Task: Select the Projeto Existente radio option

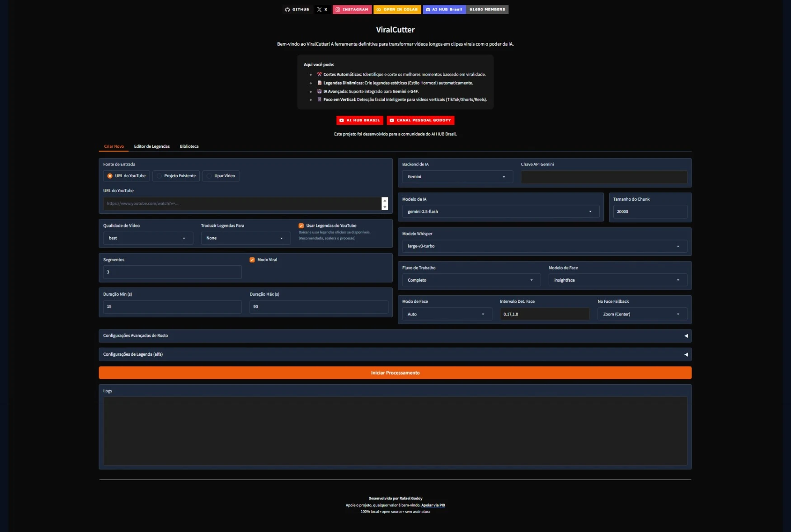Action: 177,176
